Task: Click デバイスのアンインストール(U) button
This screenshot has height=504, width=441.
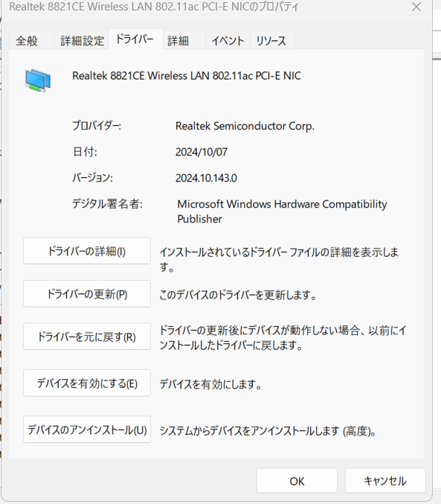Action: [x=87, y=430]
